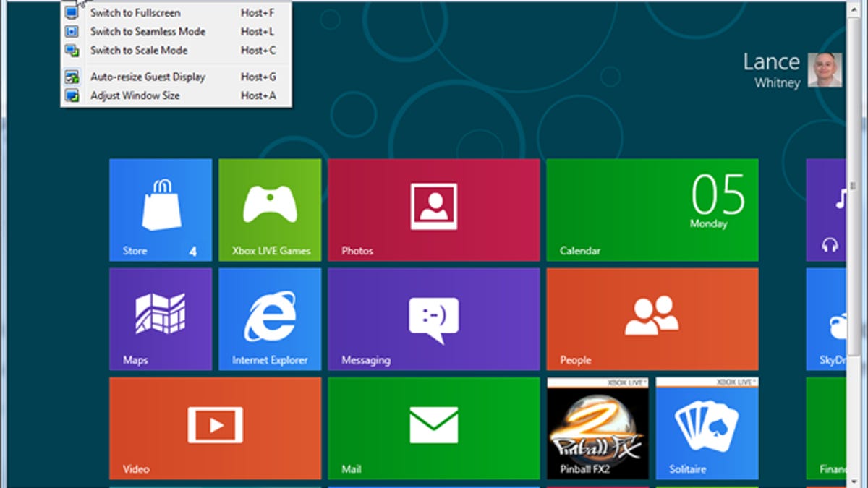The width and height of the screenshot is (868, 488).
Task: Open the Calendar tile showing 05 Monday
Action: [652, 210]
